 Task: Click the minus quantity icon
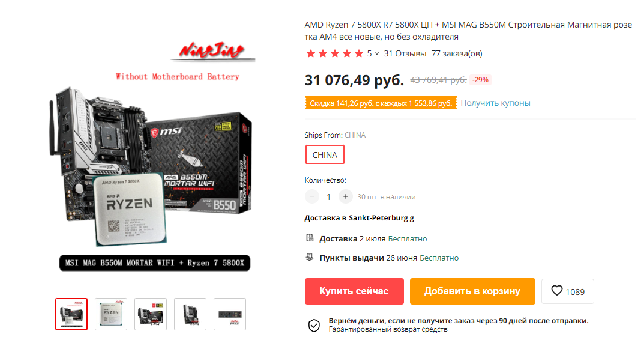coord(312,196)
